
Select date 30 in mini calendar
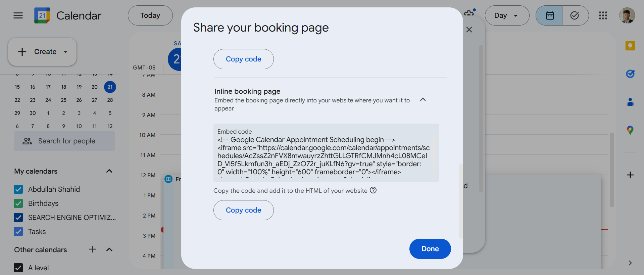click(33, 113)
